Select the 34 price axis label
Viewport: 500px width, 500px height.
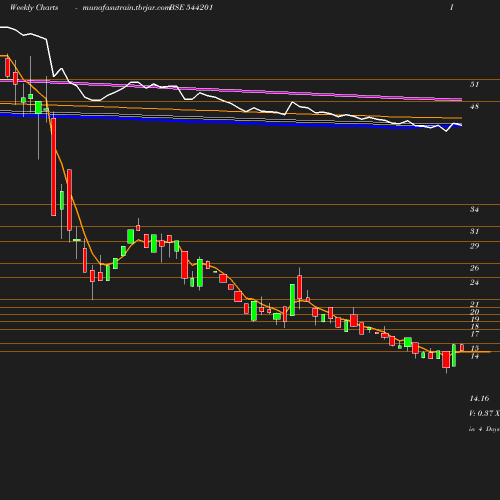pos(474,209)
